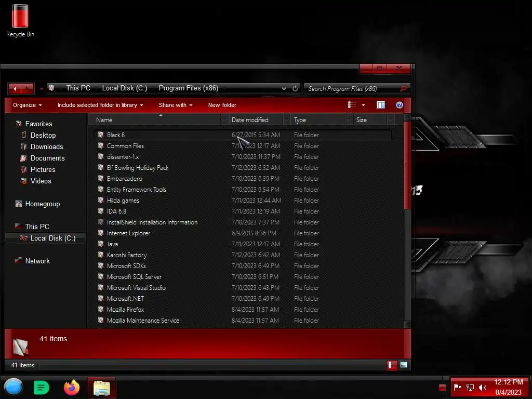Select Favorites in the navigation pane

pyautogui.click(x=38, y=124)
